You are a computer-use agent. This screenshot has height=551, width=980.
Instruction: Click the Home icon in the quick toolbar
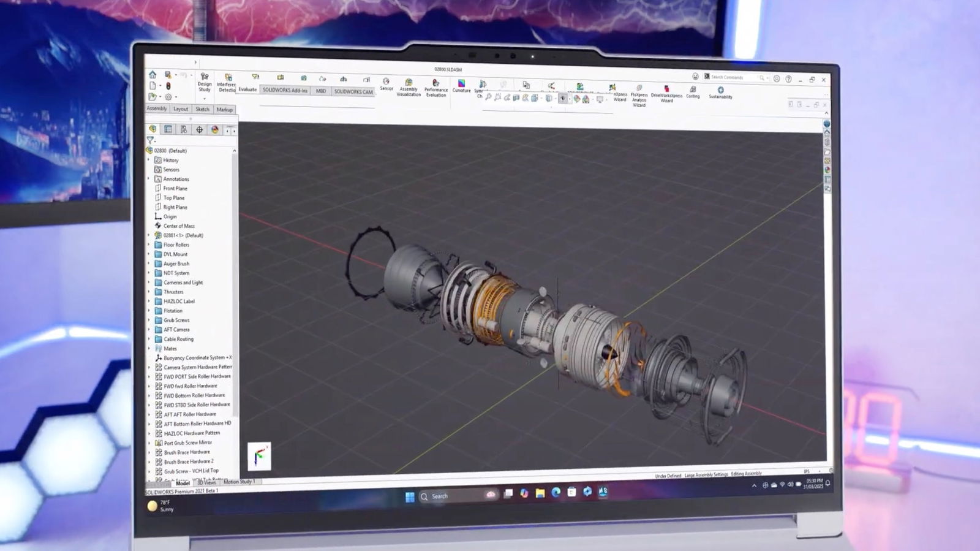point(153,75)
